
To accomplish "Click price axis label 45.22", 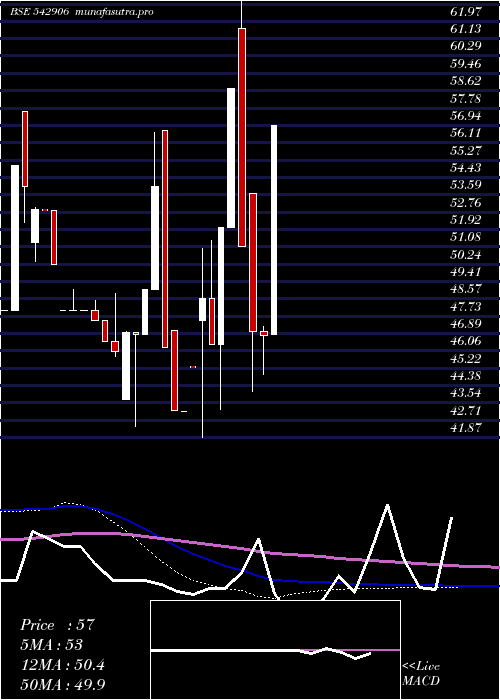I will [466, 359].
